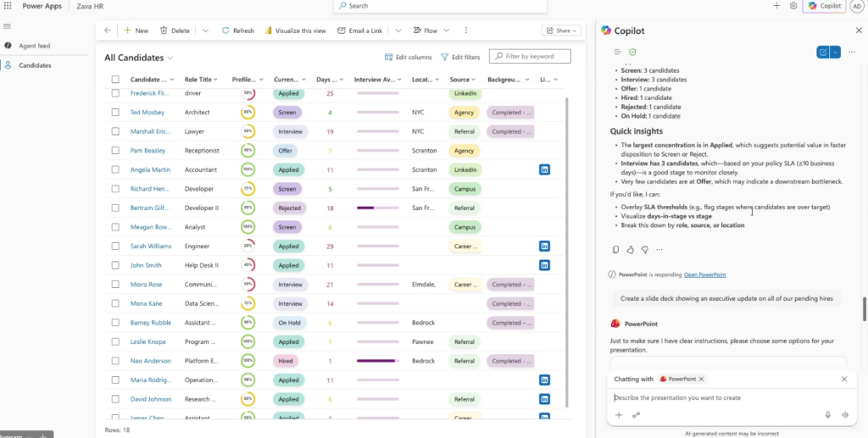Image resolution: width=868 pixels, height=438 pixels.
Task: Copy the Copilot response with copy icon
Action: click(x=615, y=250)
